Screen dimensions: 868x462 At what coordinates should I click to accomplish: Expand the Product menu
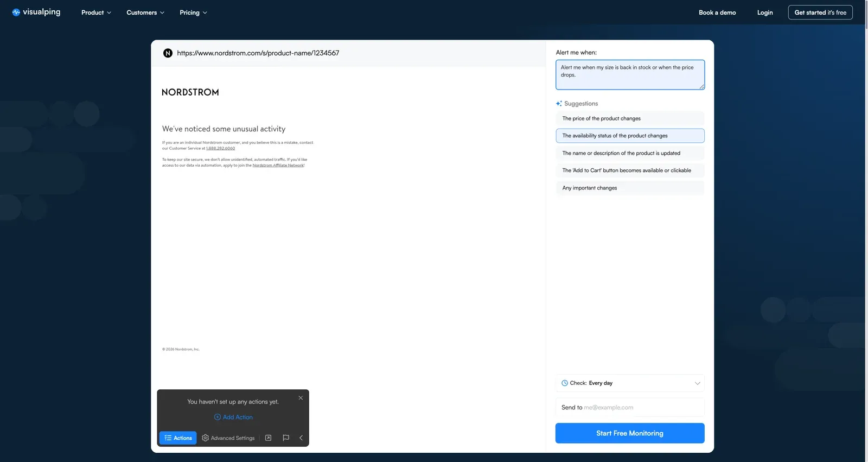(96, 12)
